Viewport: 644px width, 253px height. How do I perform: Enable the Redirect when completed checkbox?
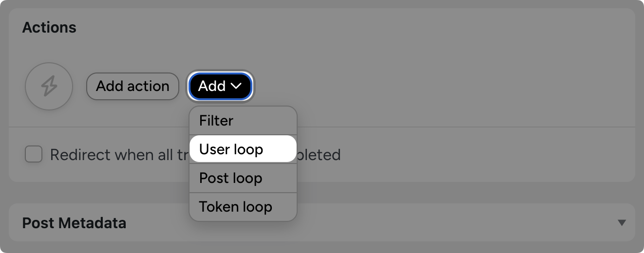34,155
